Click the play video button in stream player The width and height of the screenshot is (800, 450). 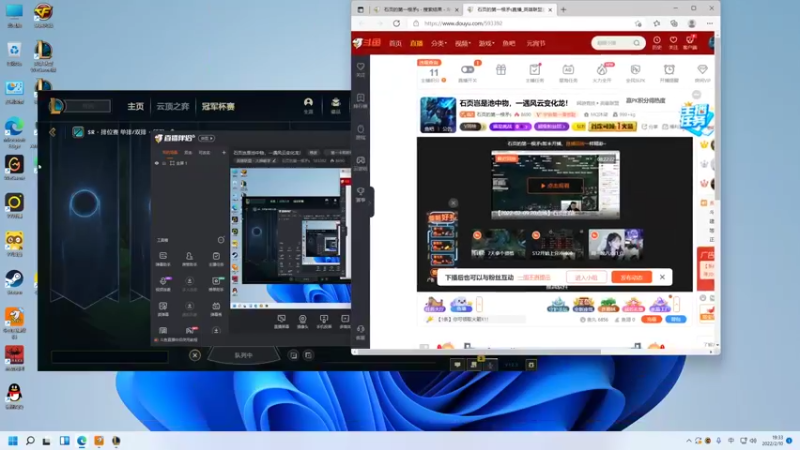coord(555,186)
